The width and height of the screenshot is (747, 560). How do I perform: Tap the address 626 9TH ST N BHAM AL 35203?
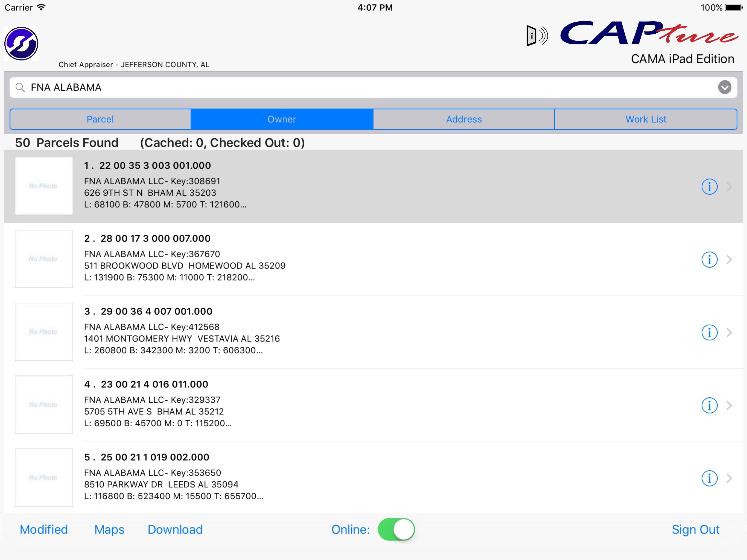[x=150, y=193]
